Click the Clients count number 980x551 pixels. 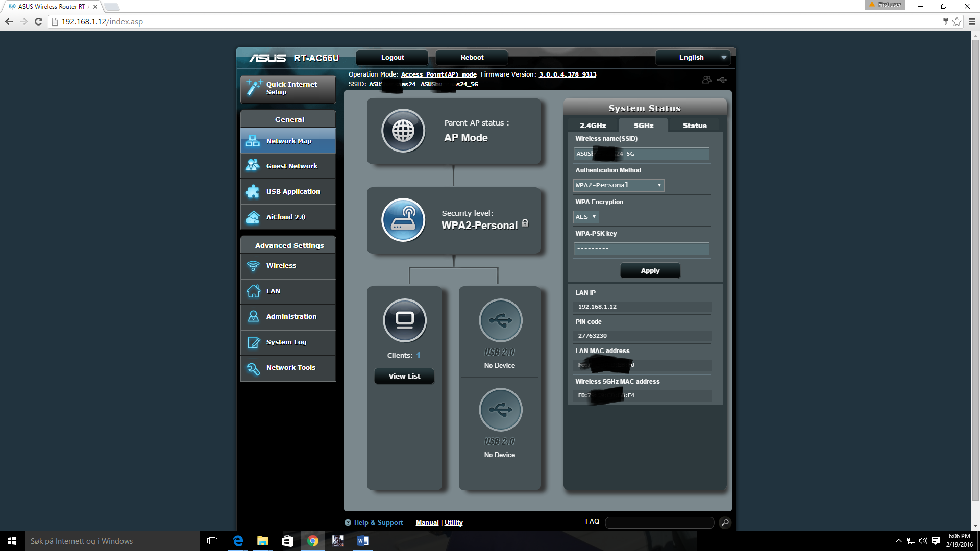[x=419, y=355]
